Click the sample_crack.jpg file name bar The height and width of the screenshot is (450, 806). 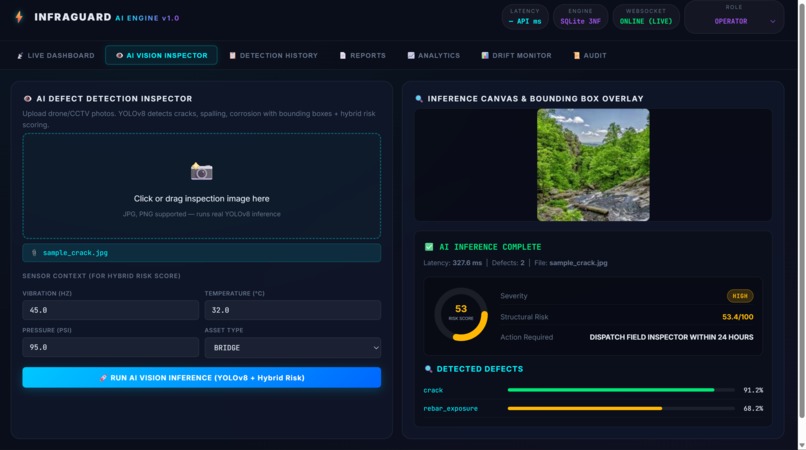click(x=202, y=253)
